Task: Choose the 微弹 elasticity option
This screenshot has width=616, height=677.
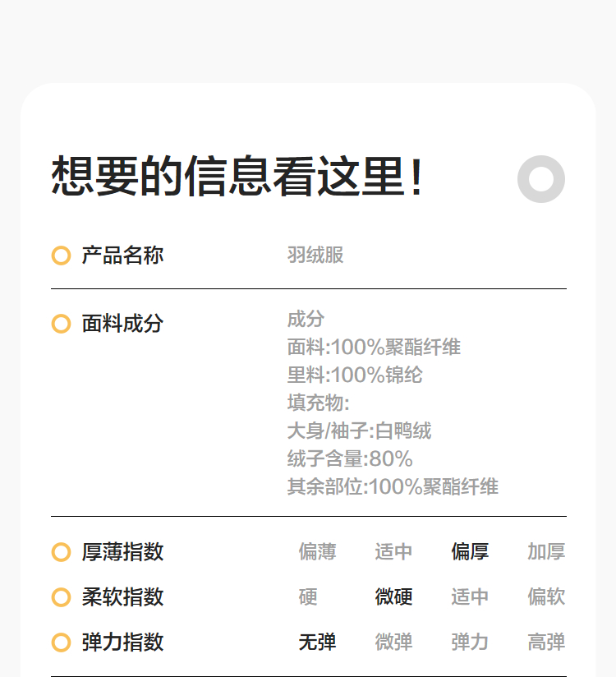Action: 393,642
